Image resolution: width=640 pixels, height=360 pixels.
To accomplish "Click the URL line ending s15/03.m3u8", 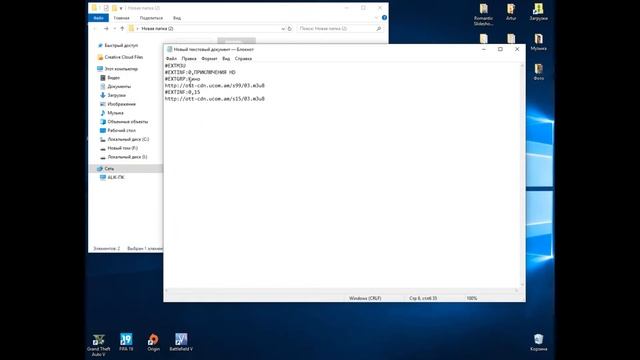I will [x=215, y=99].
